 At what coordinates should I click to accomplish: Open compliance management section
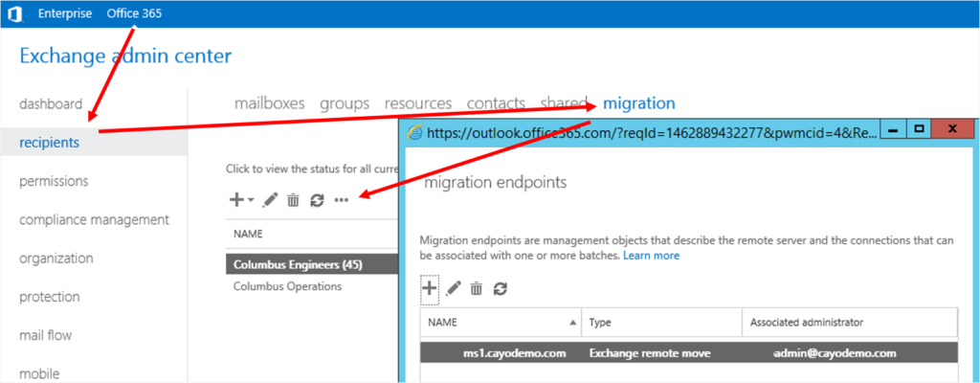[x=95, y=220]
